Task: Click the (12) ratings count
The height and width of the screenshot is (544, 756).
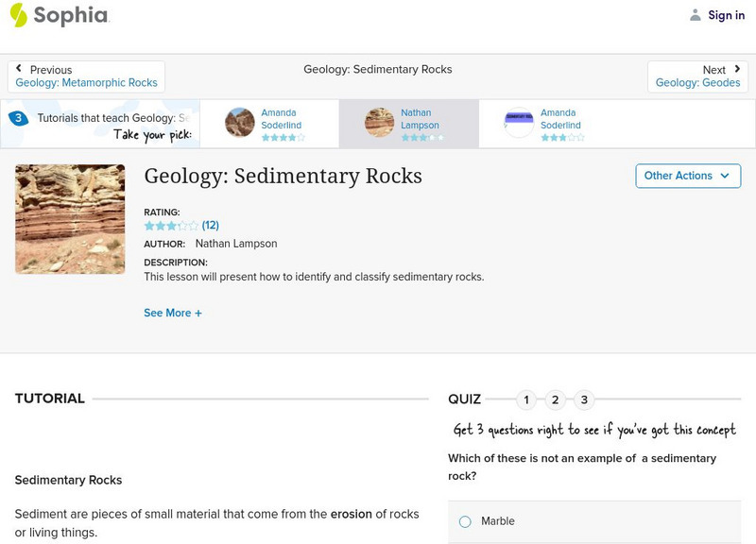Action: 211,226
